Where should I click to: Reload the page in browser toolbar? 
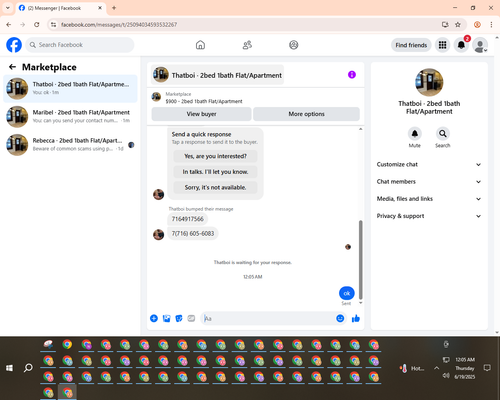(37, 24)
